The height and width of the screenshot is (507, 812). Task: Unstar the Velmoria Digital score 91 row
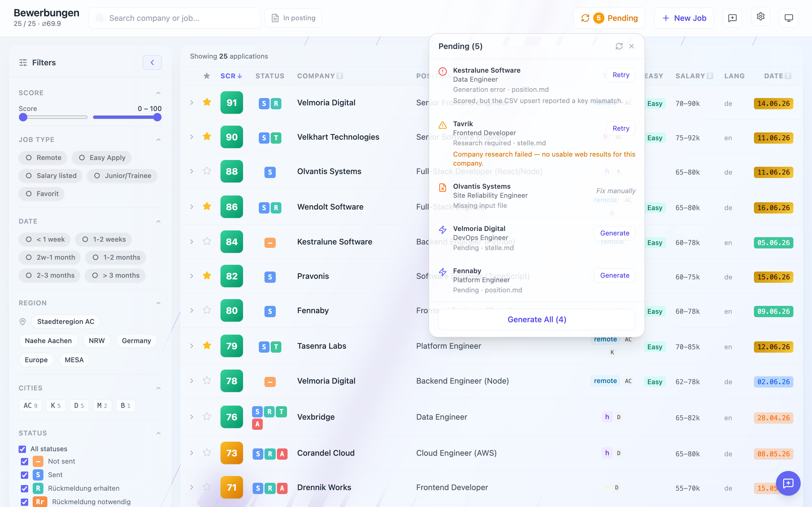click(x=207, y=102)
